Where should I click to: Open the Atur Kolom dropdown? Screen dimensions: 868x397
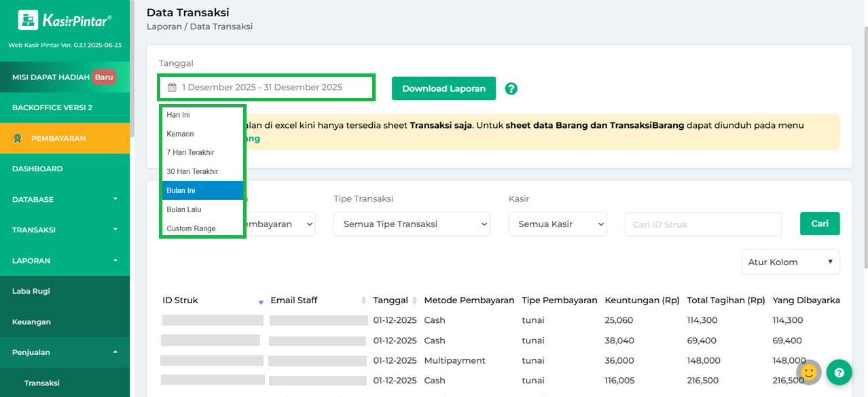[x=790, y=262]
